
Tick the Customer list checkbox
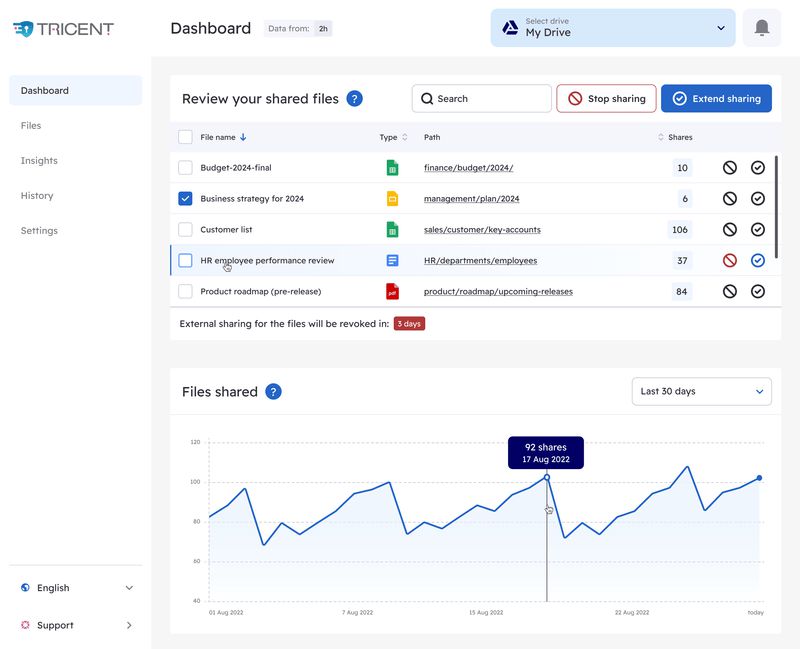(185, 230)
